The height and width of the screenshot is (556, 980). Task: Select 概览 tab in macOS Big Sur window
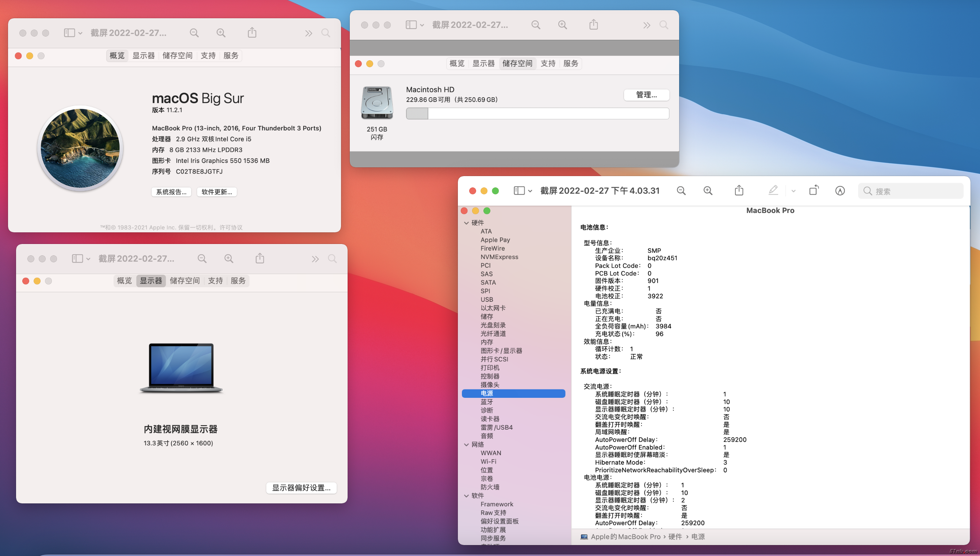[x=117, y=56]
